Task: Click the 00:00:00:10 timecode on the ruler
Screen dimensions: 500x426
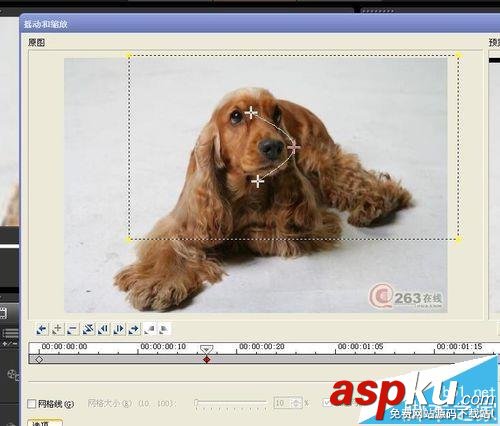Action: tap(163, 347)
